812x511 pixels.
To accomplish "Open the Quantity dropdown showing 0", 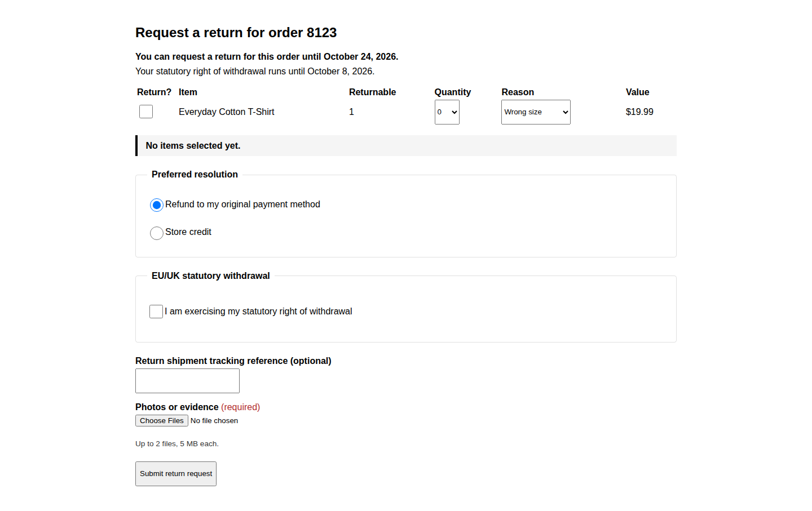I will tap(447, 112).
